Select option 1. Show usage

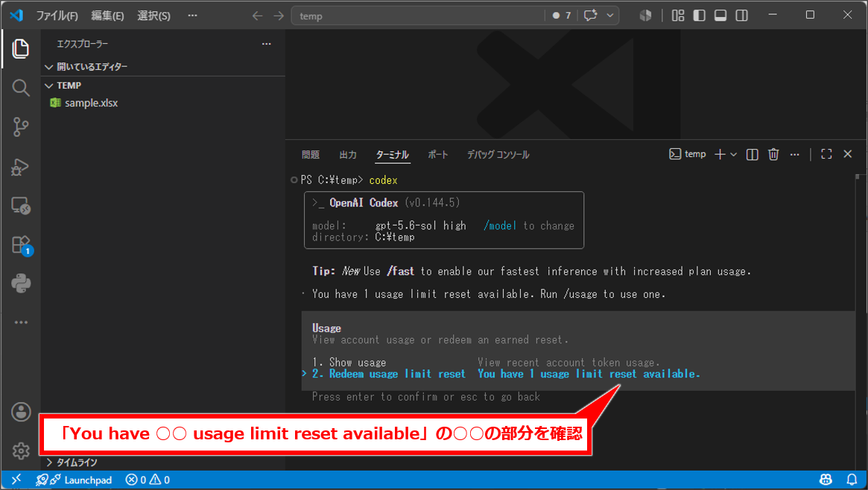[x=349, y=362]
